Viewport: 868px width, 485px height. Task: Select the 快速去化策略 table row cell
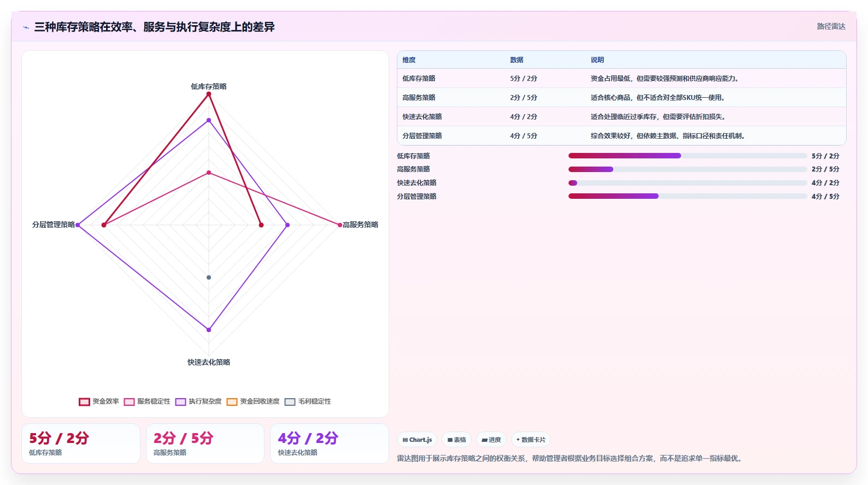422,117
